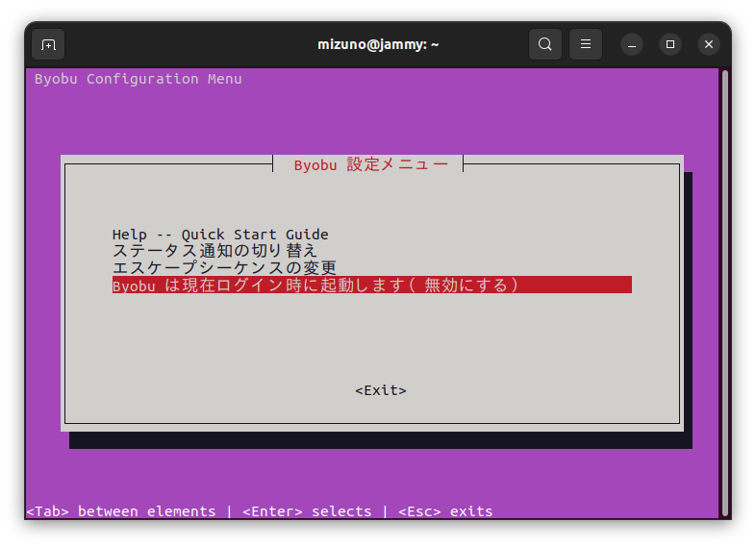Open the terminal search icon
756x547 pixels.
tap(544, 44)
